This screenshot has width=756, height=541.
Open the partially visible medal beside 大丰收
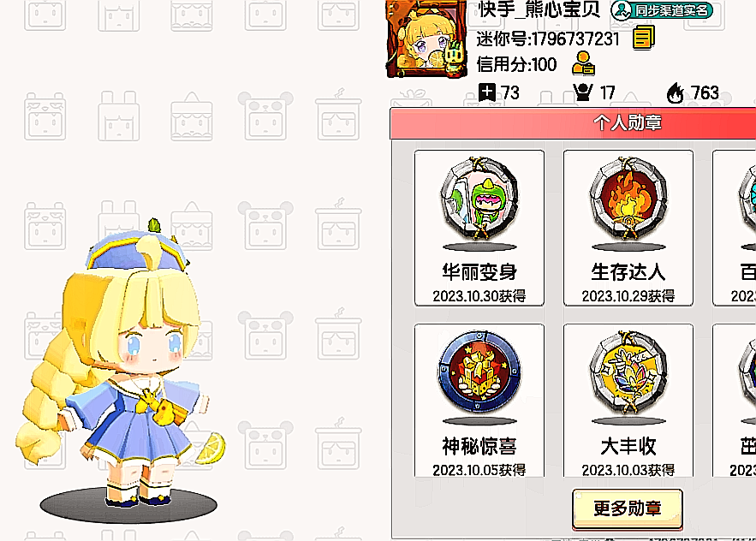(735, 401)
